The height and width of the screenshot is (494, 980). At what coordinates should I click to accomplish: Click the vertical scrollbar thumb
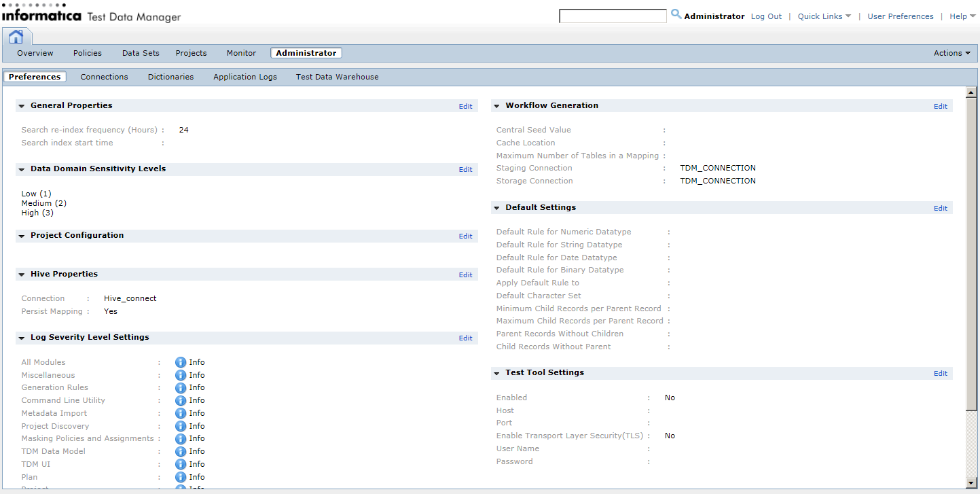pos(971,254)
